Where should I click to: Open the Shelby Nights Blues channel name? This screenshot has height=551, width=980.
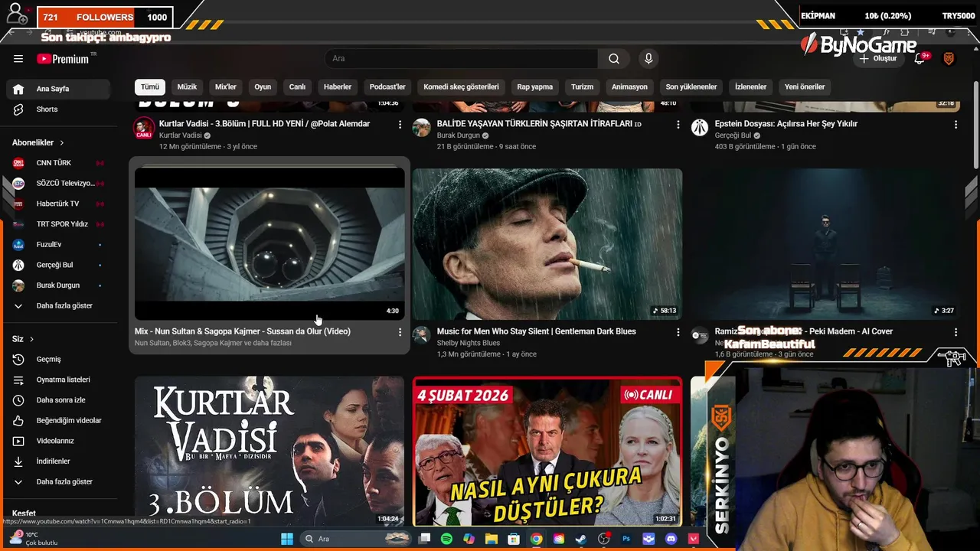468,343
